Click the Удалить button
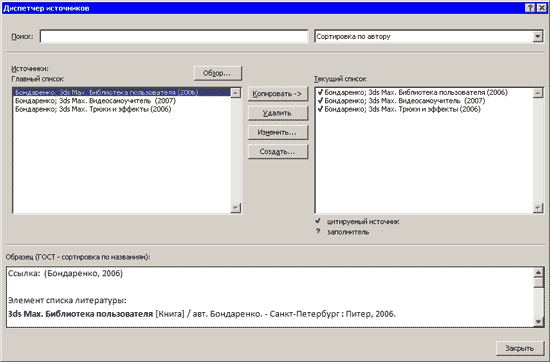This screenshot has height=362, width=550. (277, 113)
